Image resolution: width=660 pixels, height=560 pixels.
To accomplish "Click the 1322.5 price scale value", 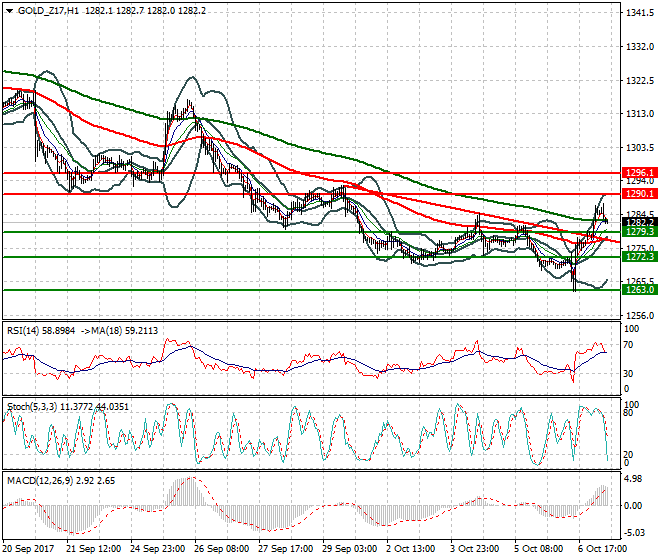I will coord(640,80).
